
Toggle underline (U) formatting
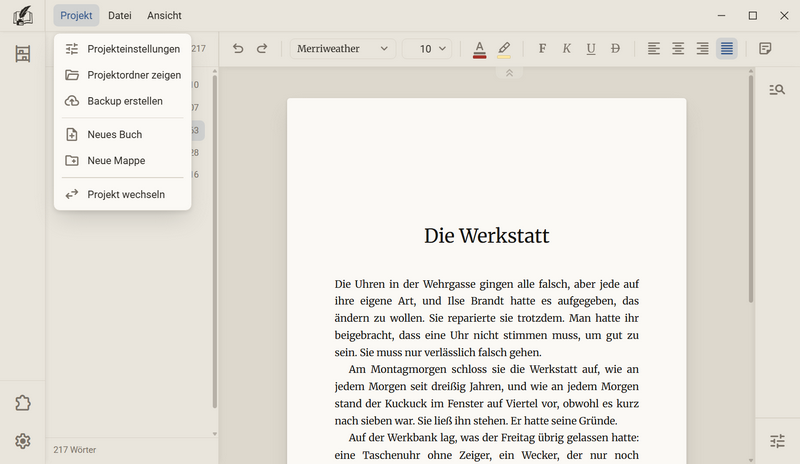591,48
